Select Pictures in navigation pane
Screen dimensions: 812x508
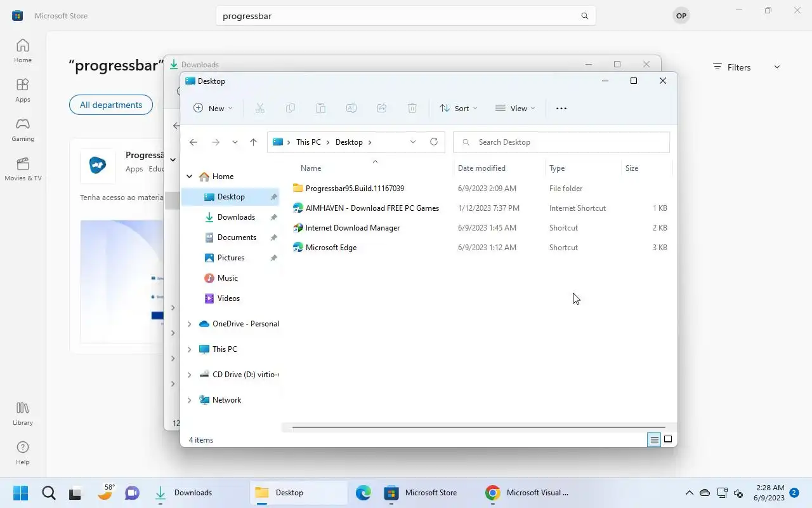coord(230,258)
